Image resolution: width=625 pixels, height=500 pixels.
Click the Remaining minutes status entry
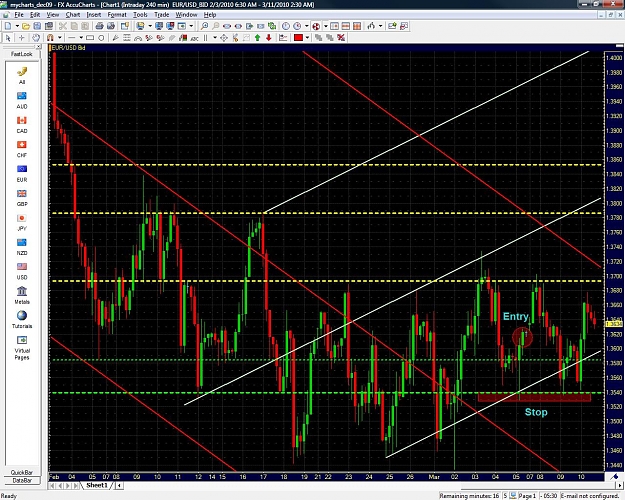[469, 496]
